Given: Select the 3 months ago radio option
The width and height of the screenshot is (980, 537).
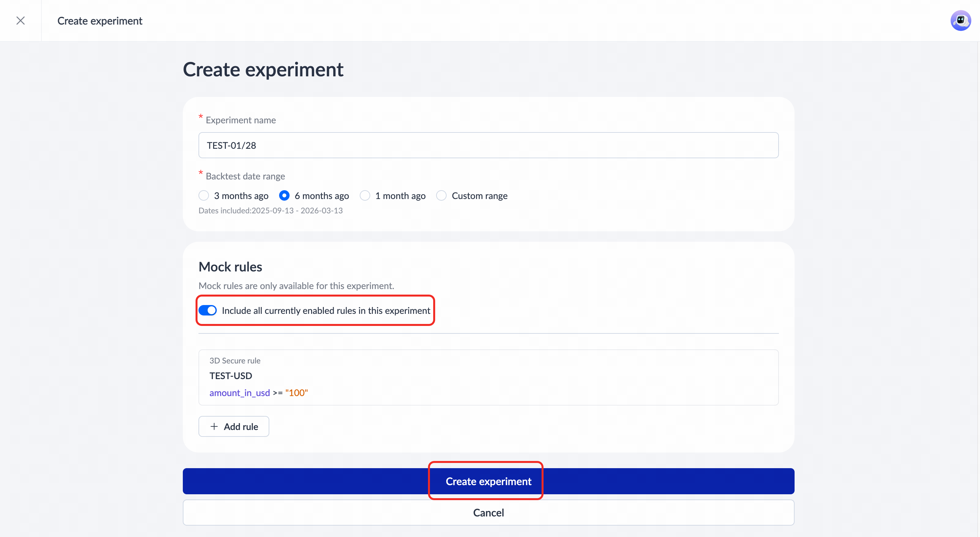Looking at the screenshot, I should (204, 195).
